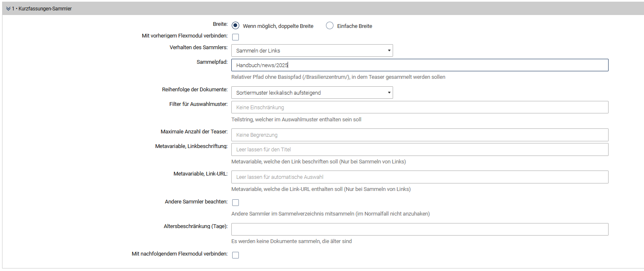Enable 'Andere Sammler beachten' checkbox

[x=236, y=203]
